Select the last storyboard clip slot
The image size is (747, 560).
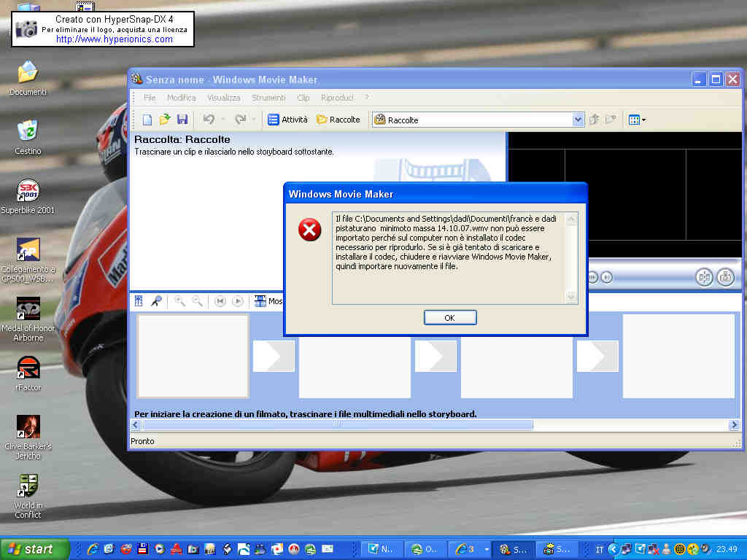pos(679,356)
